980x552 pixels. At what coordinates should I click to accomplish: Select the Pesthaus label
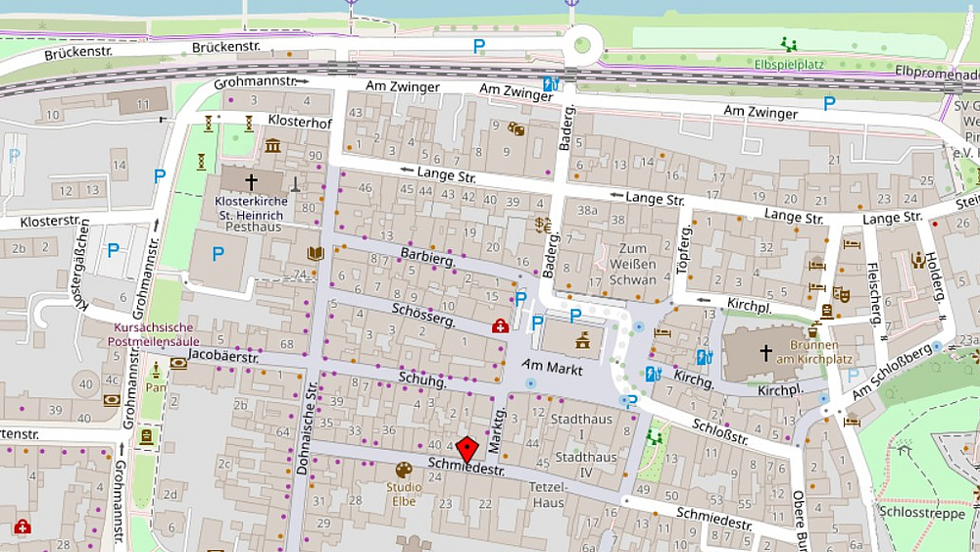coord(253,226)
